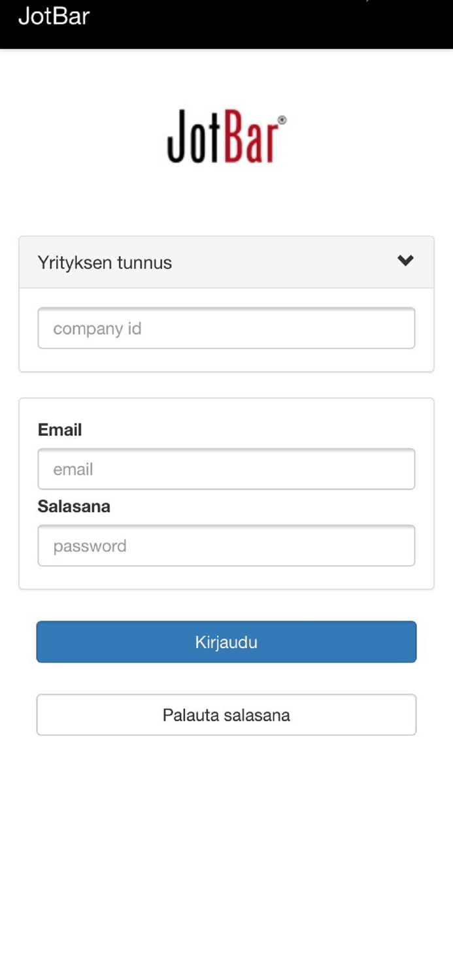Screen dimensions: 453x980
Task: Click the registered trademark symbol beside the logo
Action: coord(282,119)
